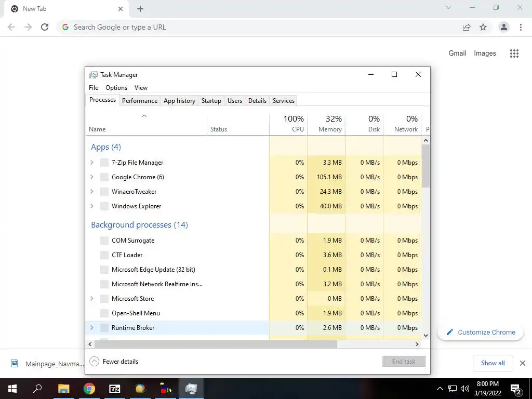Expand the Microsoft Store row
532x399 pixels.
[x=91, y=299]
